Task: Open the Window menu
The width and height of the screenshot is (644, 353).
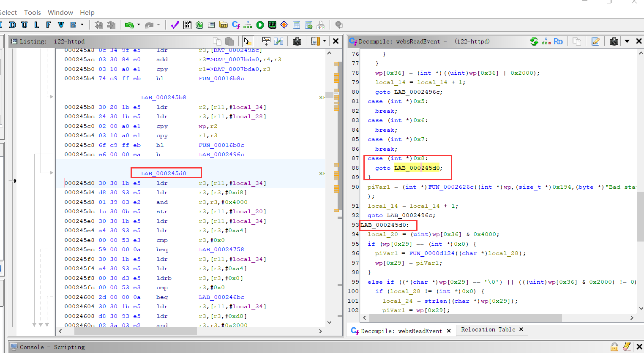Action: 60,12
